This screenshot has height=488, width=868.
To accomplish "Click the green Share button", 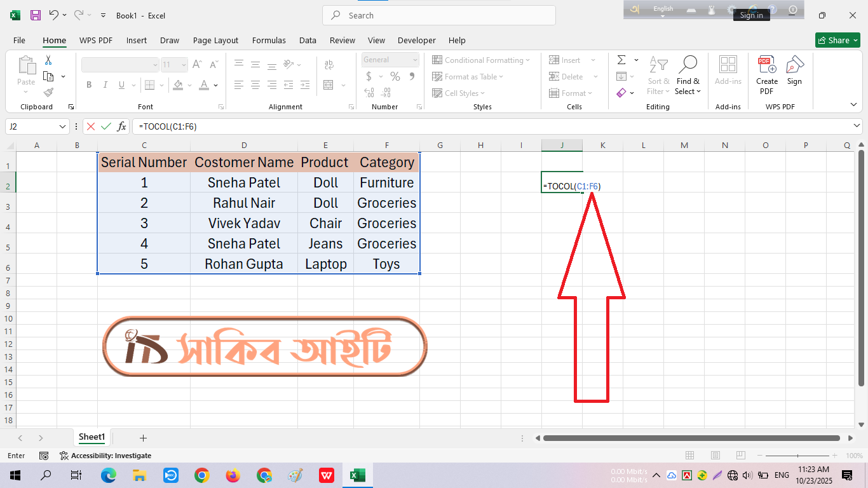I will 837,40.
